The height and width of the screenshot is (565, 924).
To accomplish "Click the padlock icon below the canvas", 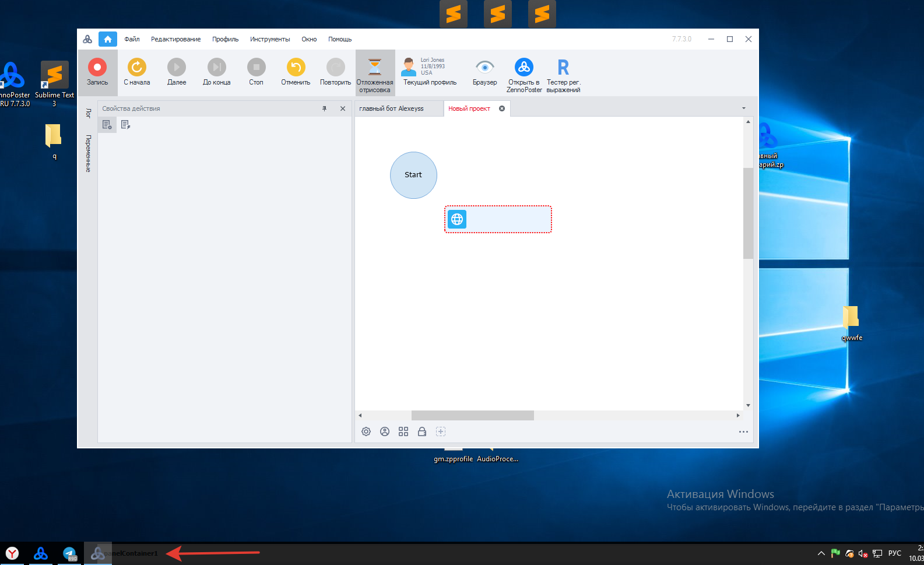I will click(422, 431).
